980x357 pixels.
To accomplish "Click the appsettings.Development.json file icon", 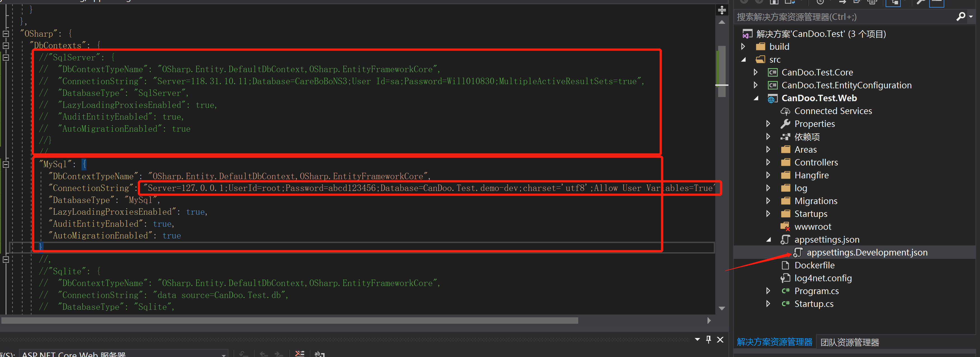I will (798, 253).
